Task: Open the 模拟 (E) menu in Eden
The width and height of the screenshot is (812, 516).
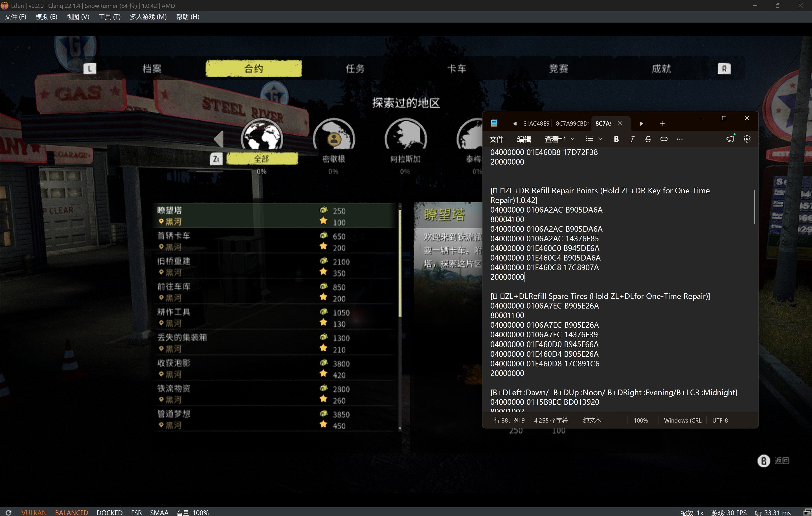Action: pyautogui.click(x=47, y=17)
